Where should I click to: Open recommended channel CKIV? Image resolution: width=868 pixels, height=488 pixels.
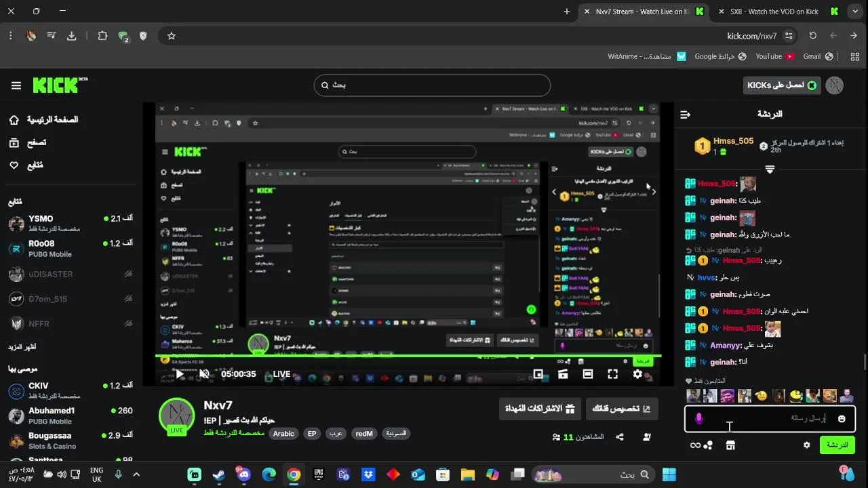click(x=71, y=390)
